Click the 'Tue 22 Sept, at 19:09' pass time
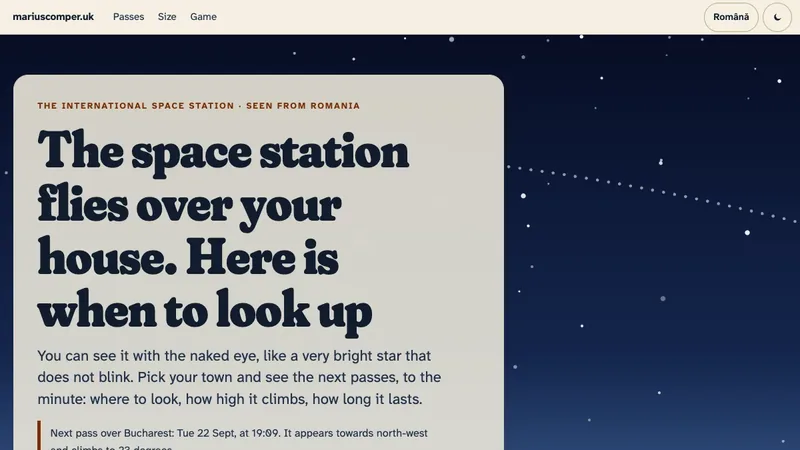Viewport: 800px width, 450px height. 228,433
